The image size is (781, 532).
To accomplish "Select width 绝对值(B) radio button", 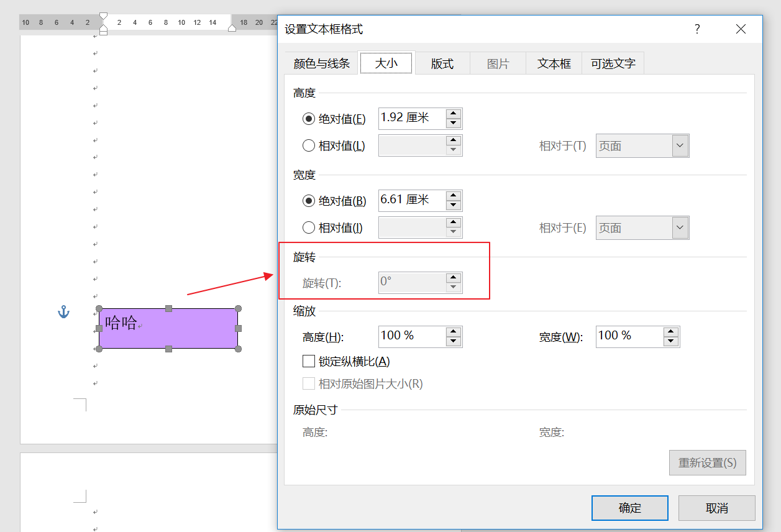I will [x=309, y=201].
